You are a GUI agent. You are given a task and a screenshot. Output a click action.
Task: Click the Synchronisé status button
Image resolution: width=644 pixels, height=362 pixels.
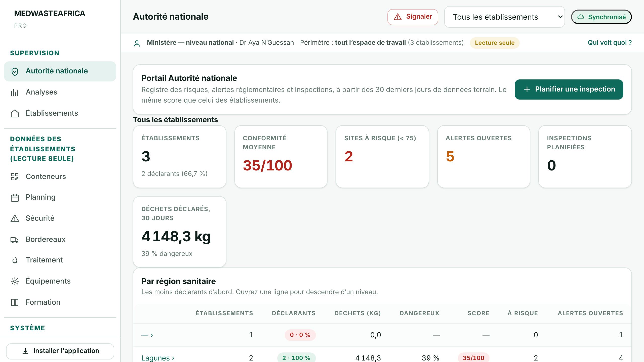click(601, 17)
